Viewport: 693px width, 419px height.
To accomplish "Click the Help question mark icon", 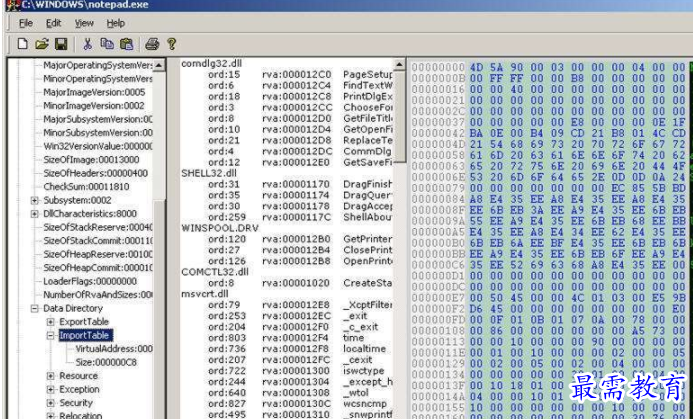I will (x=171, y=44).
